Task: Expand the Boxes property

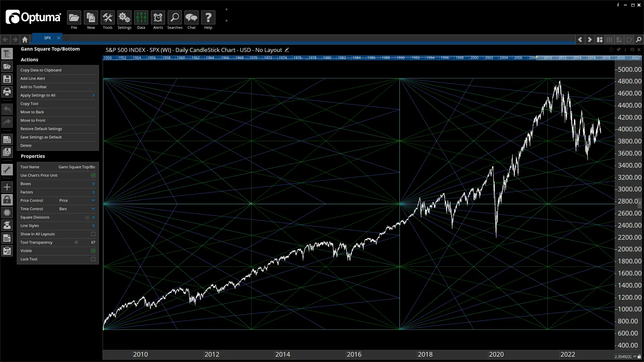Action: 58,184
